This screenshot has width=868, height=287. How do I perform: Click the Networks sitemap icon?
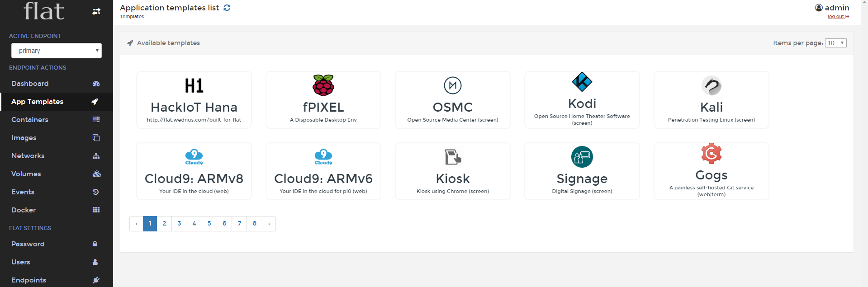coord(96,156)
